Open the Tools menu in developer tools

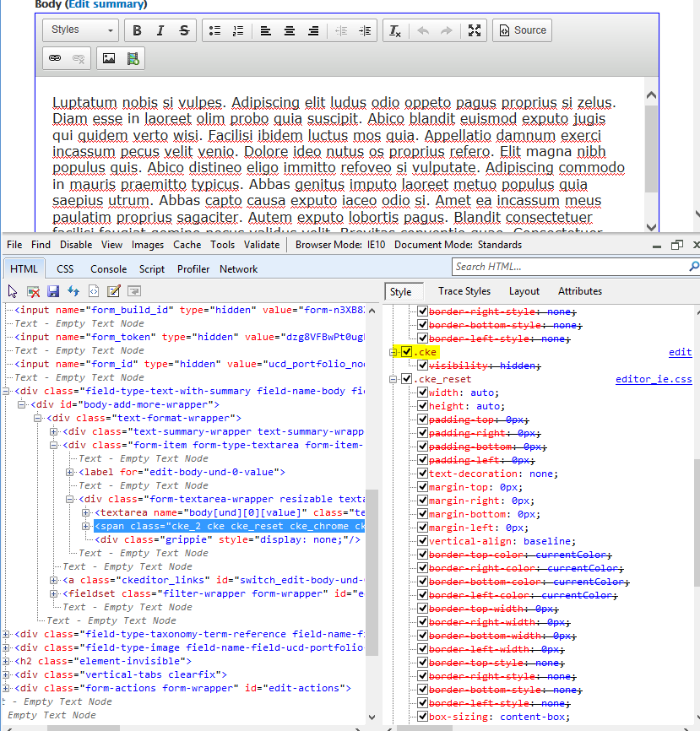coord(222,245)
